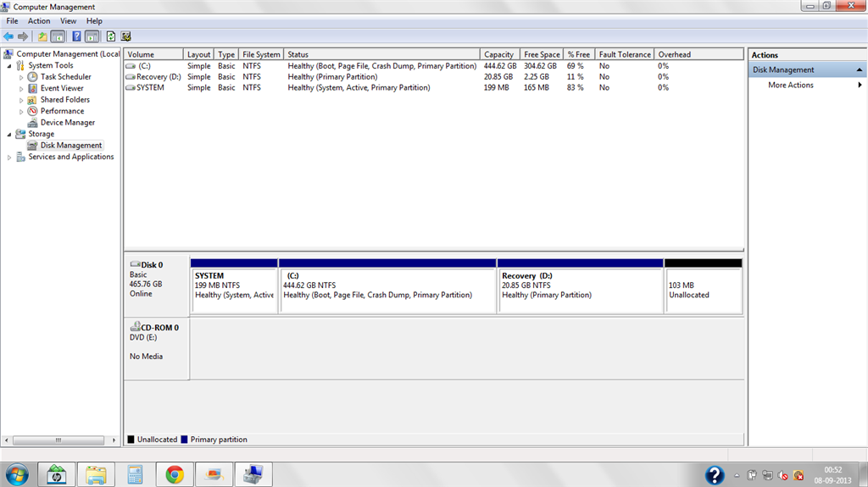Expand the Task Scheduler node
The height and width of the screenshot is (487, 868).
click(21, 77)
